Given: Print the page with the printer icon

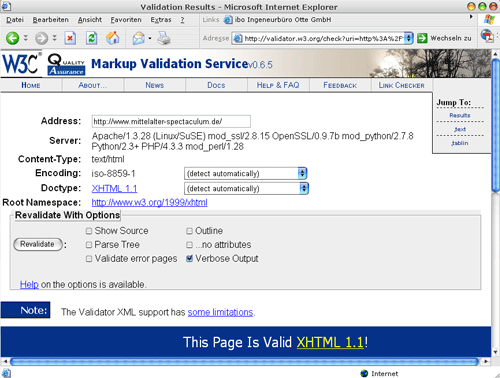Looking at the screenshot, I should (x=164, y=38).
